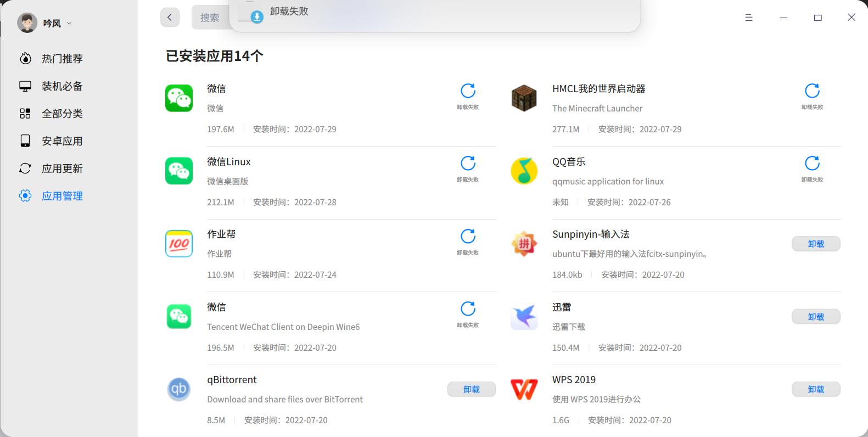Viewport: 868px width, 437px height.
Task: Click the phone icon for 安卓应用
Action: (25, 141)
